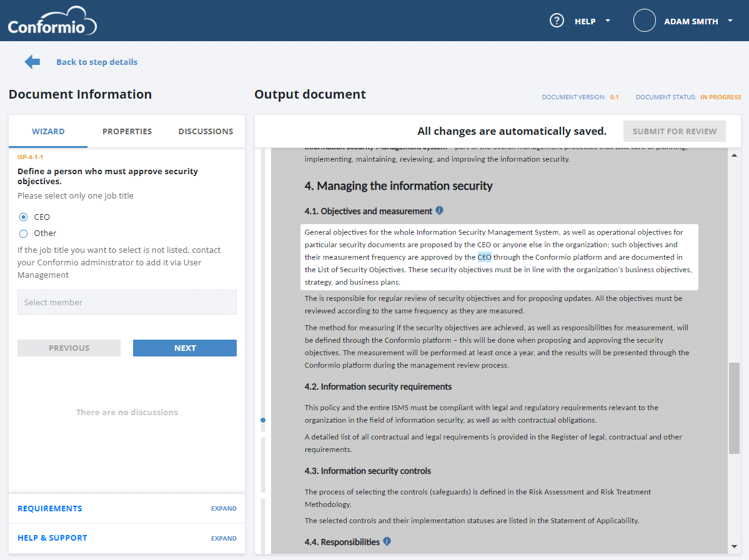Click the 4. Managing the information security heading
Viewport: 749px width, 560px height.
tap(399, 185)
